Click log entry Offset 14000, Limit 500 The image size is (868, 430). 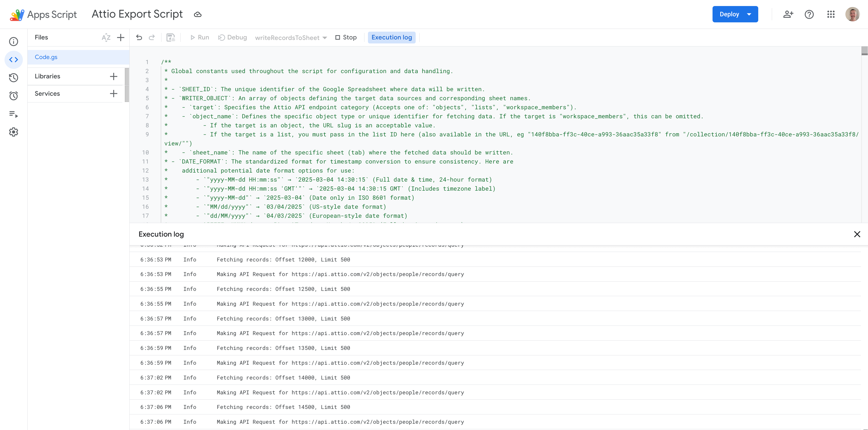point(495,378)
